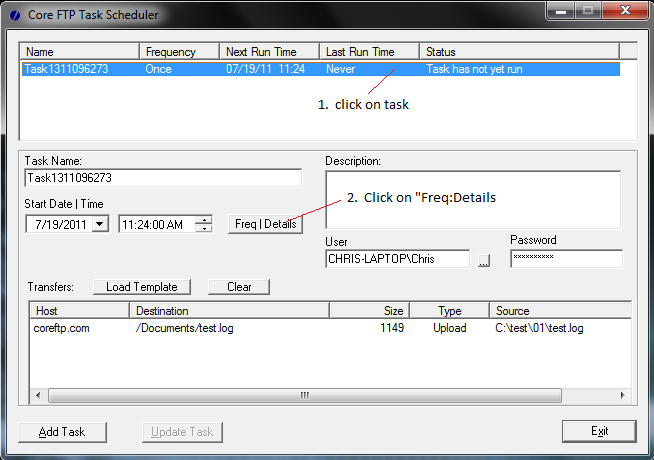Viewport: 654px width, 460px height.
Task: Increase time with spinner up arrow
Action: [204, 220]
